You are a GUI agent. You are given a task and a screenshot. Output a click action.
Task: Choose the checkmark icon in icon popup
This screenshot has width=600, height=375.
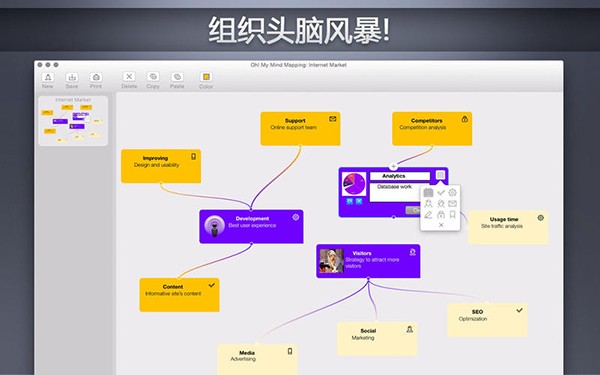441,192
